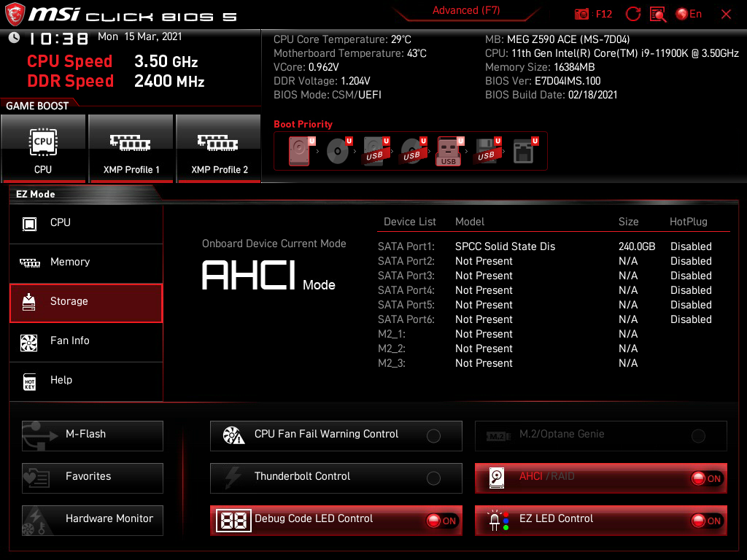The height and width of the screenshot is (560, 747).
Task: Click the Storage drive icon in sidebar
Action: tap(29, 302)
